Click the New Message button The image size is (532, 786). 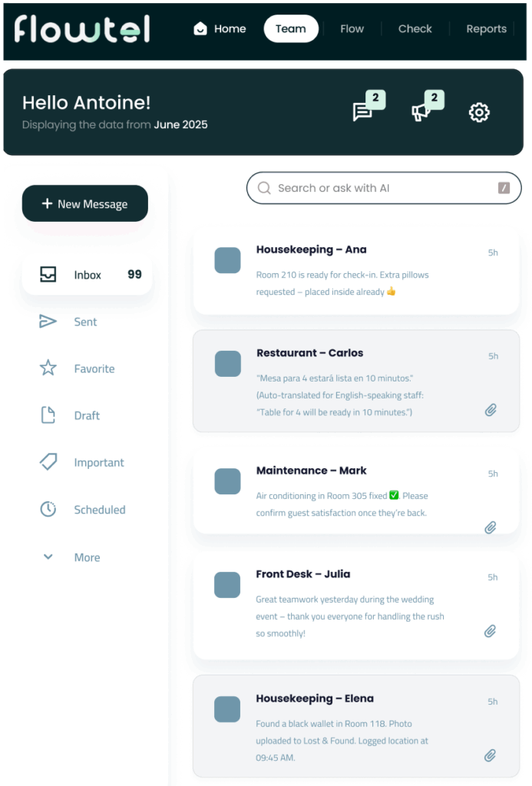coord(85,203)
